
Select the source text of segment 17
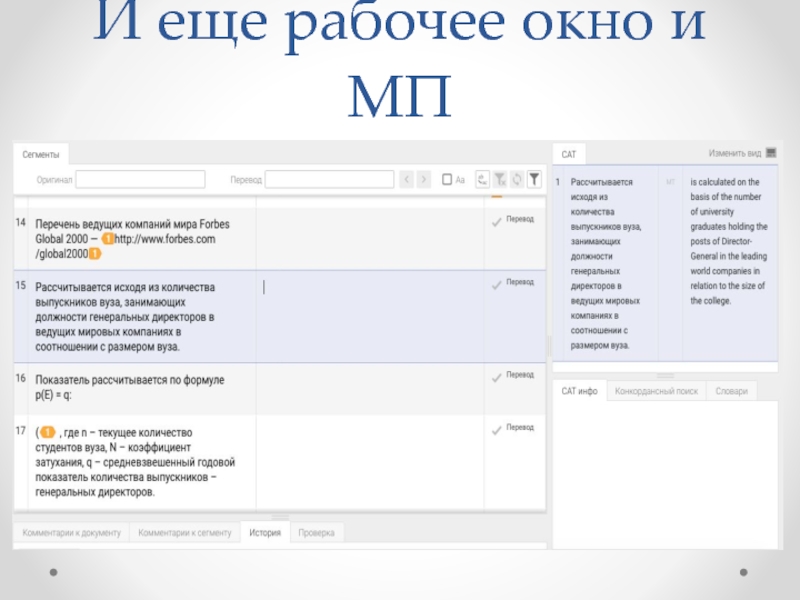point(135,462)
